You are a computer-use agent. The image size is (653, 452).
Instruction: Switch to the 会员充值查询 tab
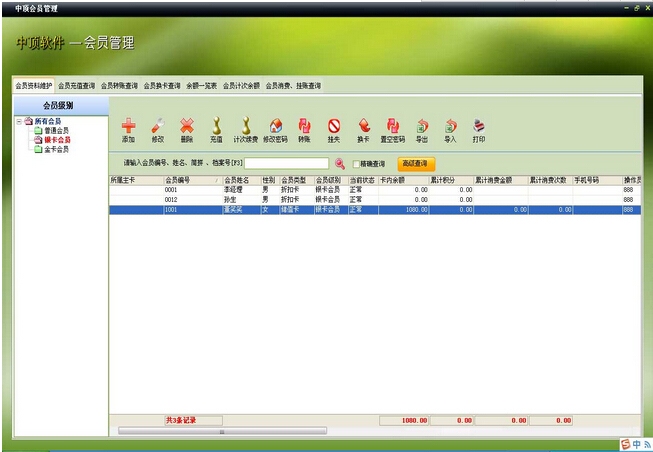(76, 86)
